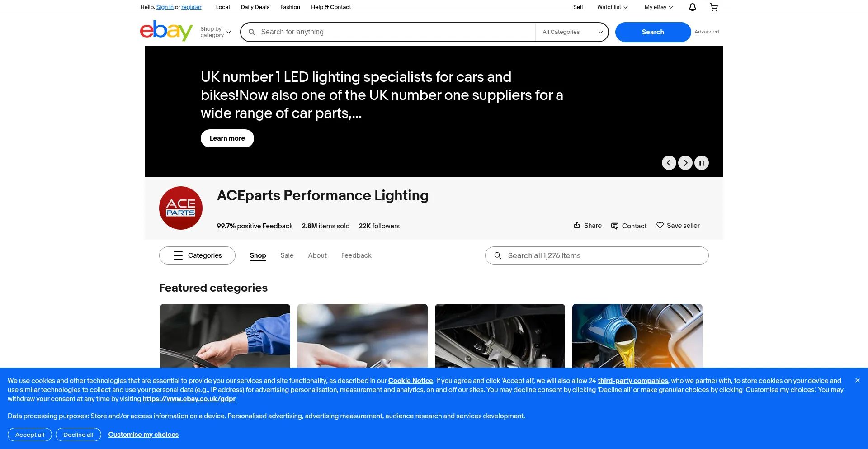Viewport: 868px width, 449px height.
Task: Click the blue Search button
Action: click(653, 32)
